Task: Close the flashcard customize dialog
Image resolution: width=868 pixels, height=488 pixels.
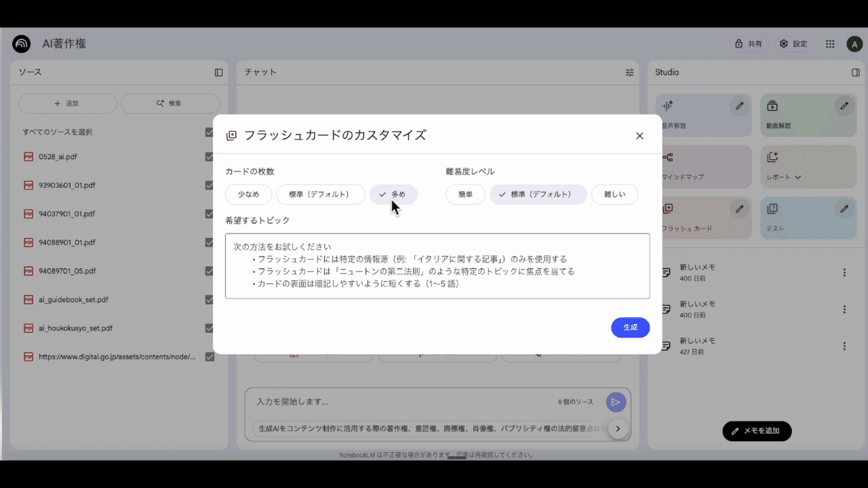Action: click(639, 136)
